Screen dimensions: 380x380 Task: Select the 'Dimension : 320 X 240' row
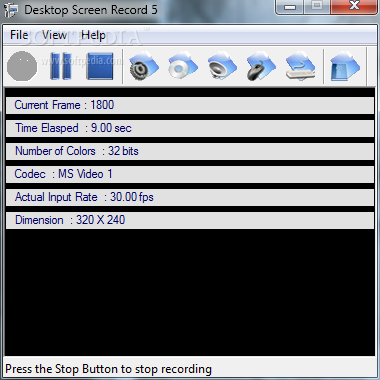pos(190,220)
